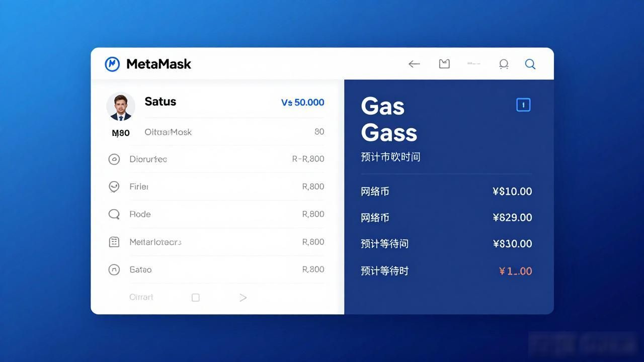Open the Satus profile avatar

pyautogui.click(x=121, y=107)
